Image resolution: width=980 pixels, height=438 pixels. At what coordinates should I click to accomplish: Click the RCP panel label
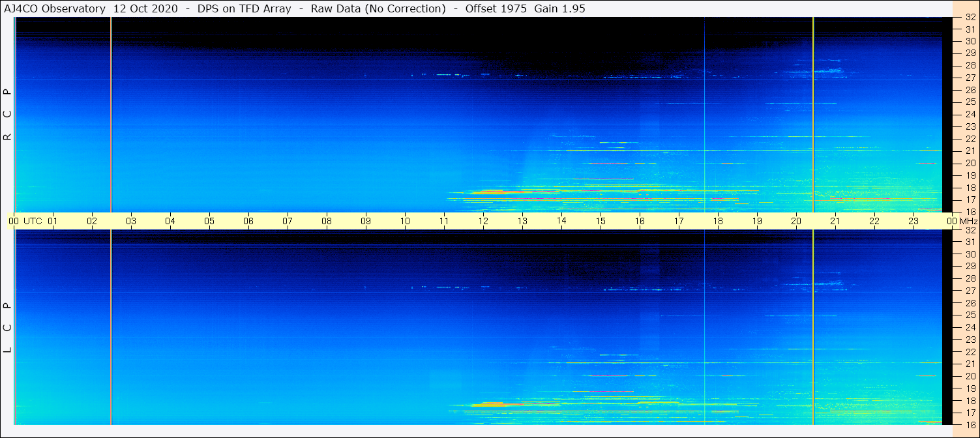pyautogui.click(x=7, y=115)
